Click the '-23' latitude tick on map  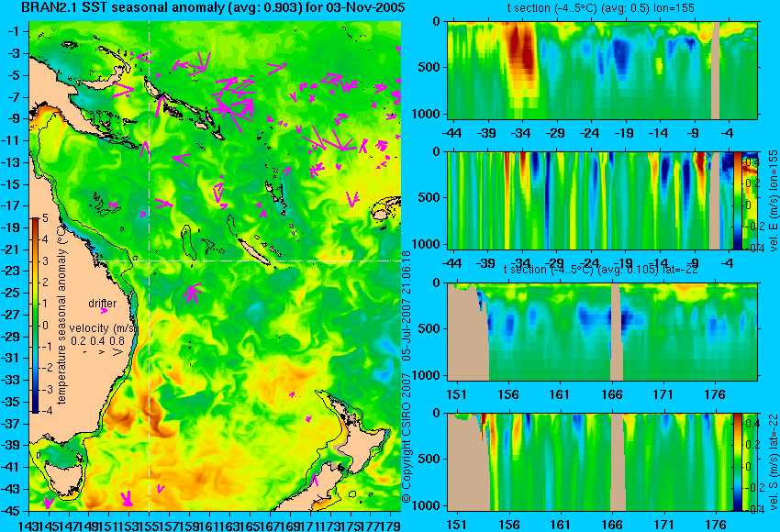pyautogui.click(x=10, y=272)
